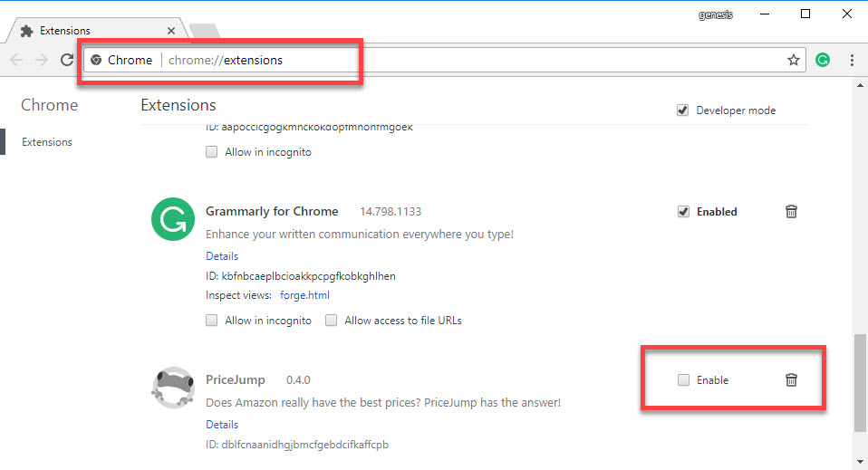Image resolution: width=868 pixels, height=470 pixels.
Task: Open Grammarly extension toolbar icon
Action: pyautogui.click(x=823, y=60)
